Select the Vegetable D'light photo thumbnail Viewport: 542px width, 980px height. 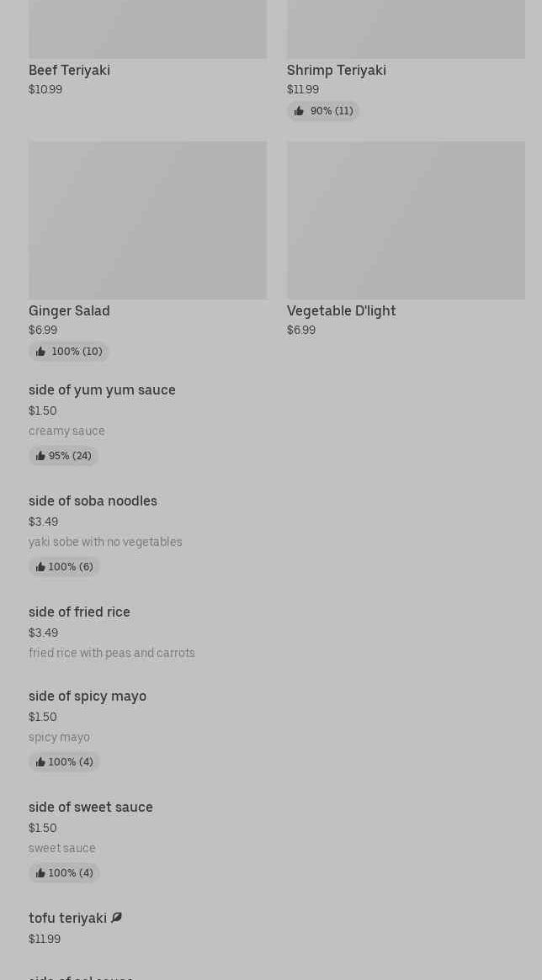pyautogui.click(x=406, y=220)
